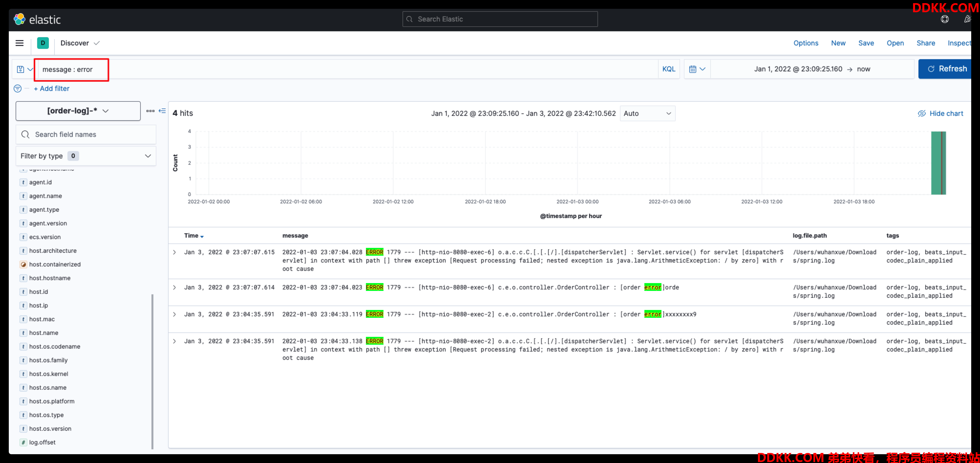This screenshot has height=463, width=980.
Task: Select the host.id field
Action: (38, 292)
